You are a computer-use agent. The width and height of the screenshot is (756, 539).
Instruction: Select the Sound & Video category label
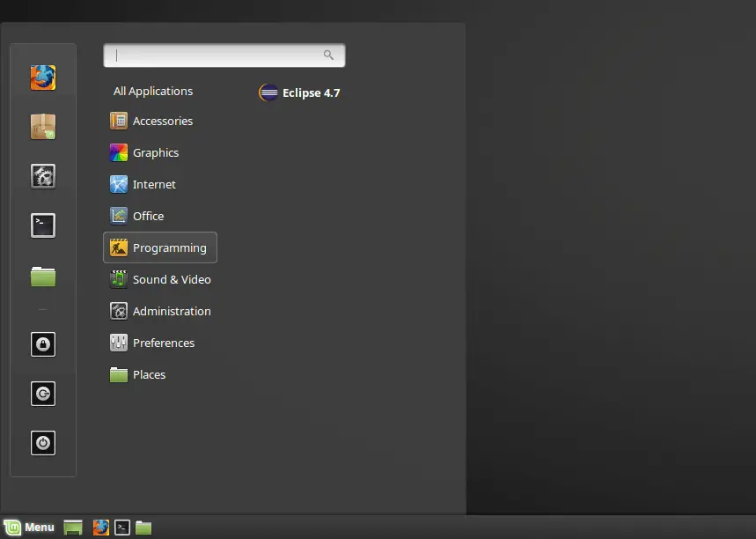(172, 279)
